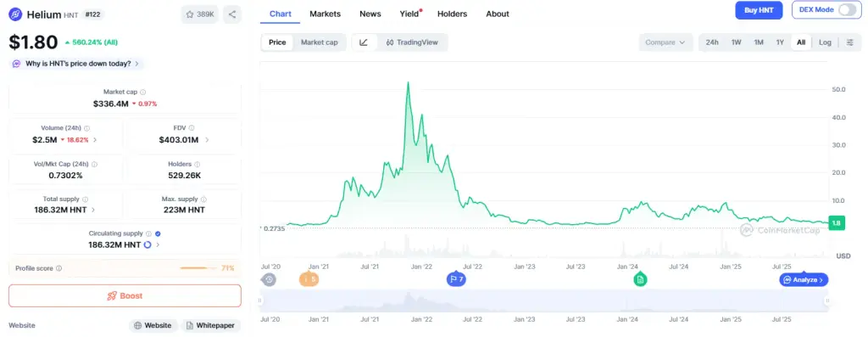Click the Buy HNT button
This screenshot has width=868, height=337.
coord(759,10)
